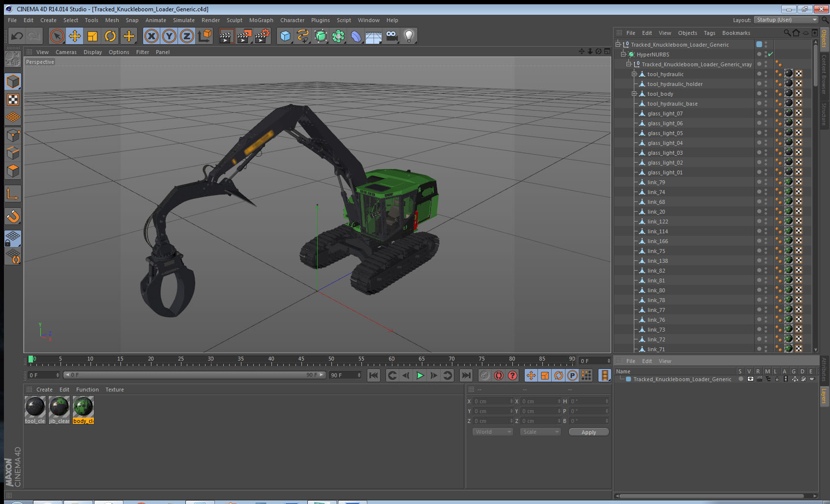Toggle HyperNURBS green enable checkmark
Image resolution: width=830 pixels, height=504 pixels.
[x=771, y=55]
